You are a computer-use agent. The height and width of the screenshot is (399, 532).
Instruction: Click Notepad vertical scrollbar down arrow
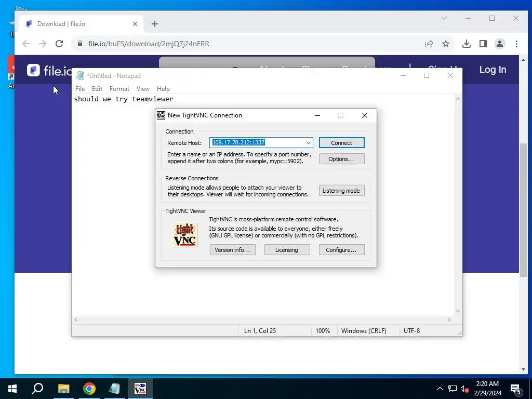[x=458, y=311]
